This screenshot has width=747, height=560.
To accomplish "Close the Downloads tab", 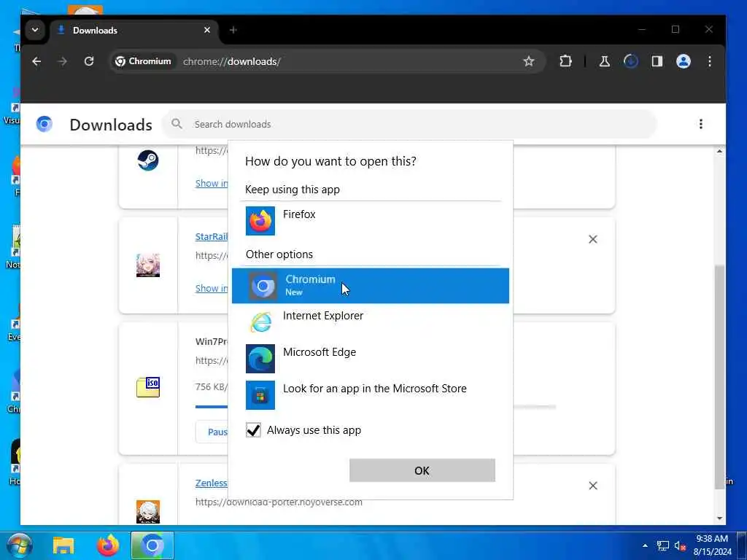I will pos(207,30).
